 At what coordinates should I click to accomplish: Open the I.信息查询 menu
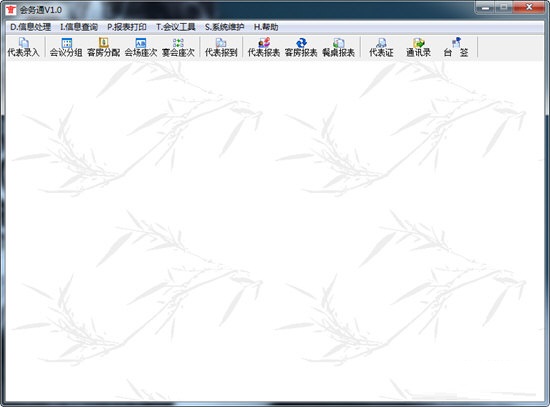(79, 27)
